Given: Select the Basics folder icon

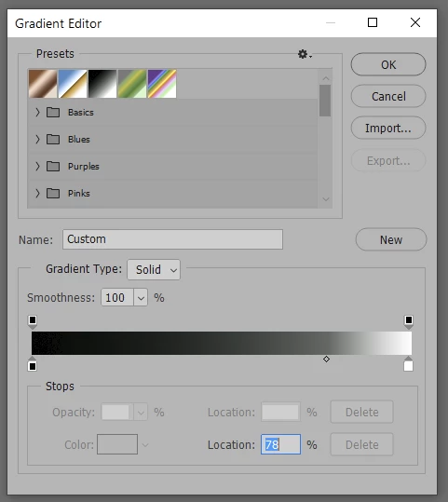Looking at the screenshot, I should (x=53, y=113).
